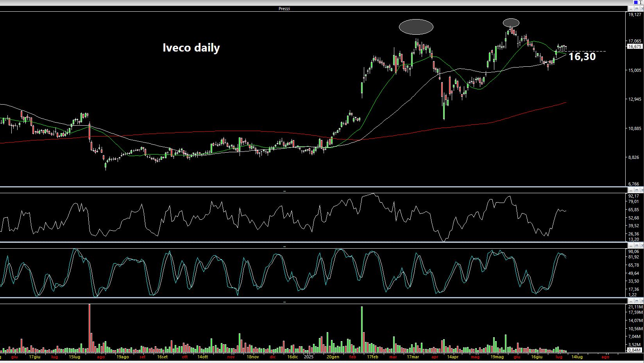644x363 pixels.
Task: Minimize the RSI indicator panel
Action: [x=631, y=190]
